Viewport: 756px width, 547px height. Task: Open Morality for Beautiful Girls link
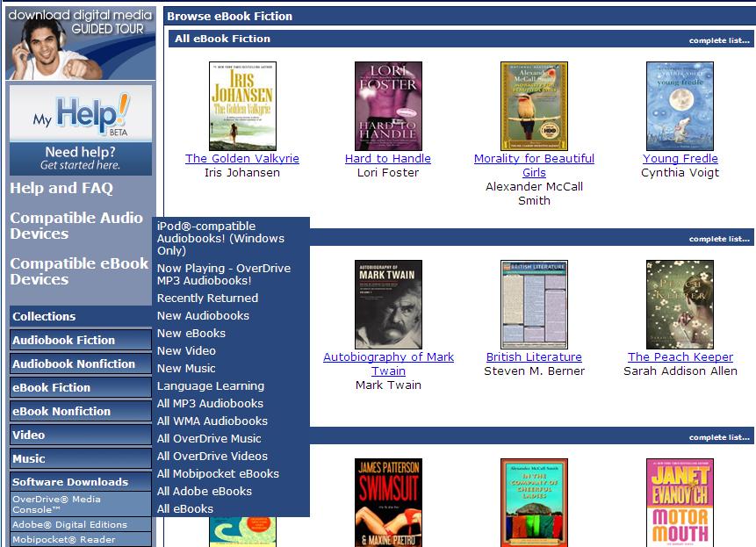point(534,165)
